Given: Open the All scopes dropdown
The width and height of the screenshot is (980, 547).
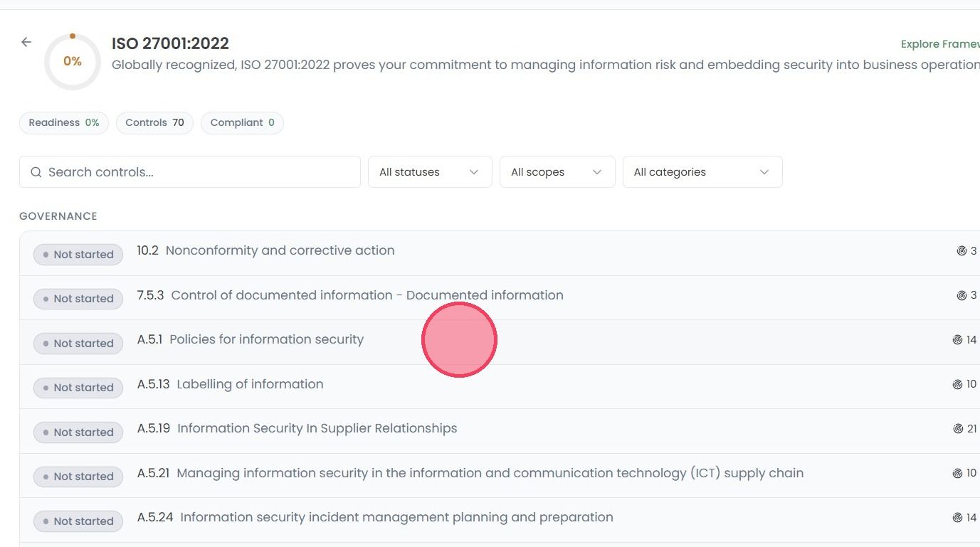Looking at the screenshot, I should pos(557,172).
